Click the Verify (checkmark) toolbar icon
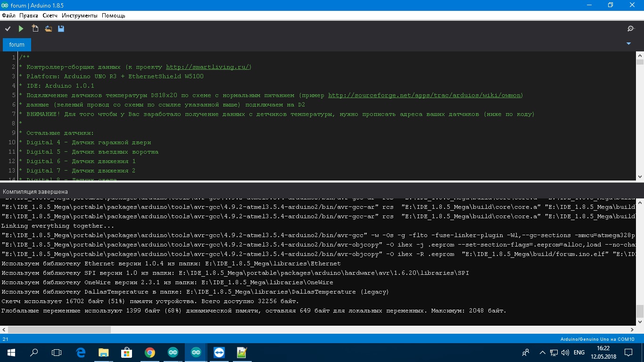This screenshot has height=362, width=644. pyautogui.click(x=8, y=29)
